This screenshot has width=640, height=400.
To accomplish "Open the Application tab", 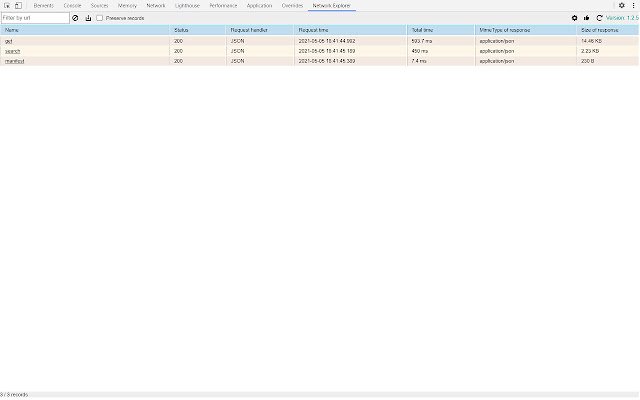I will click(259, 6).
